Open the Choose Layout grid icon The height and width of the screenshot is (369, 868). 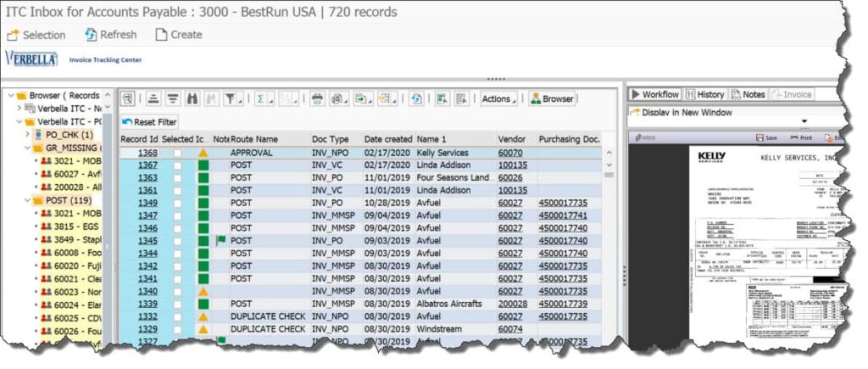pos(384,98)
